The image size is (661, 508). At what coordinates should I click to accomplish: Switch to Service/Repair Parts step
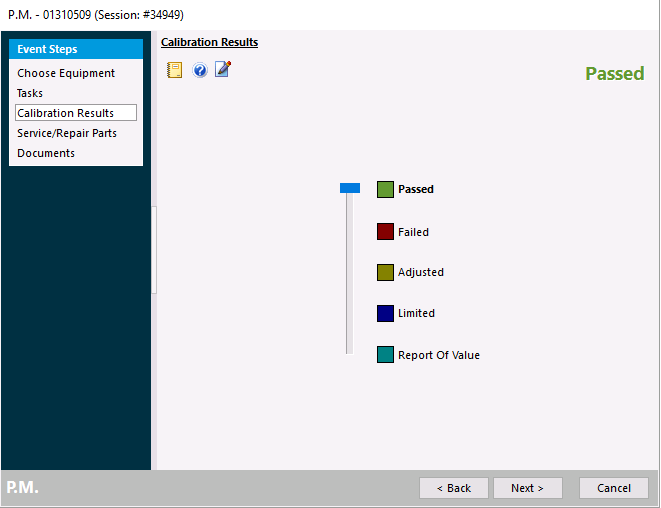[x=67, y=133]
